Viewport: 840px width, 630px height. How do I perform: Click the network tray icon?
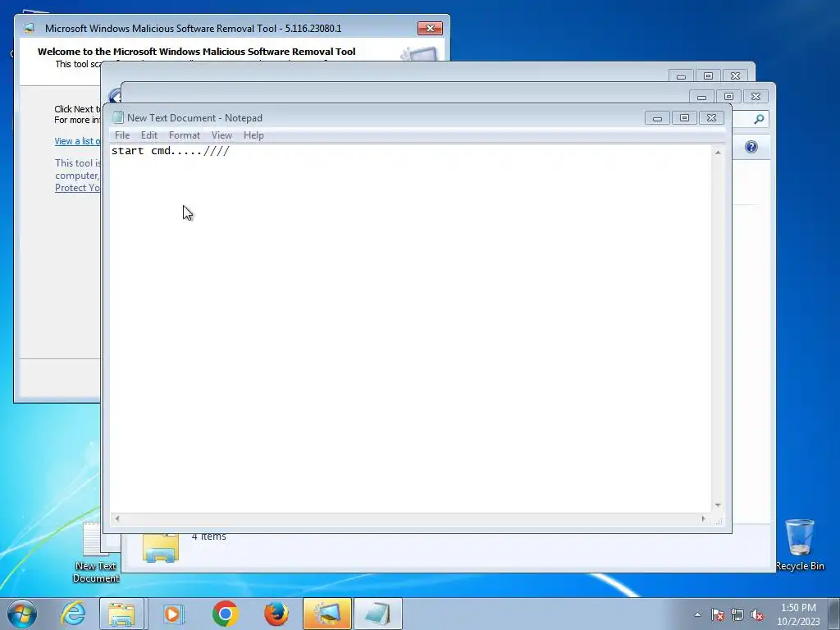pyautogui.click(x=737, y=614)
